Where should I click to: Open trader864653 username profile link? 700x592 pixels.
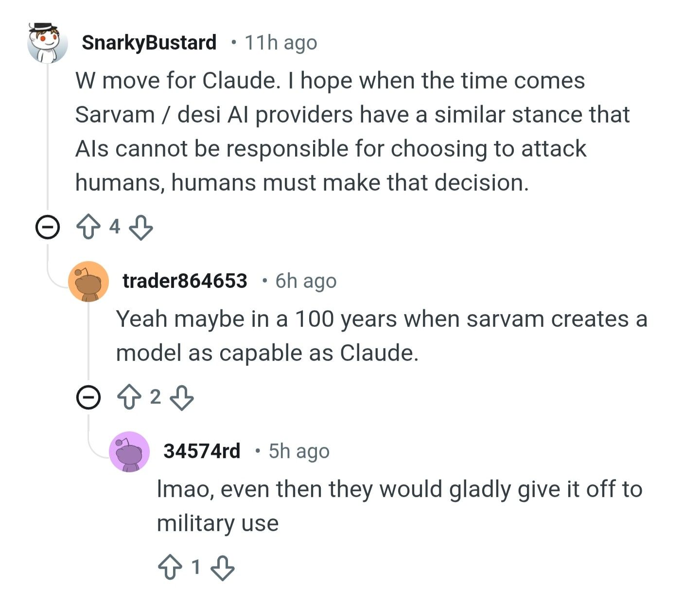[x=185, y=281]
